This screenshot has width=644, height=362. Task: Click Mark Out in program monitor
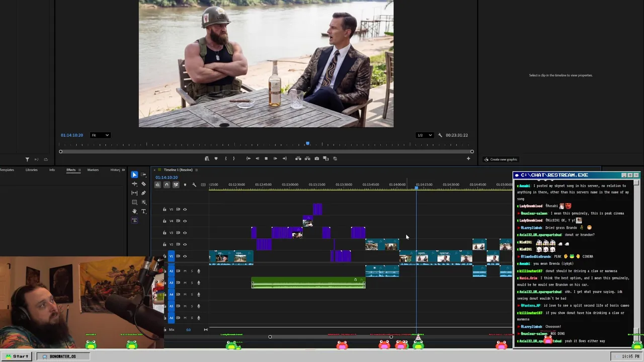233,158
